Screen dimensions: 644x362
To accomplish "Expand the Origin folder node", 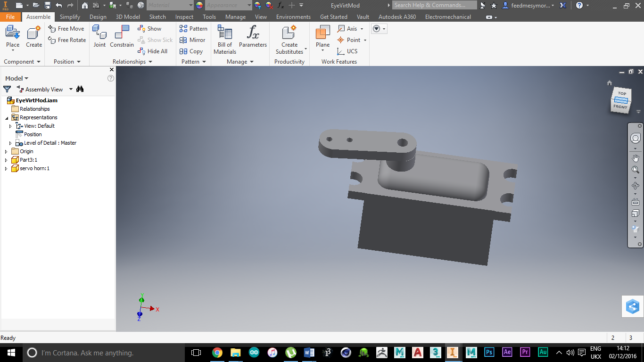I will (6, 151).
